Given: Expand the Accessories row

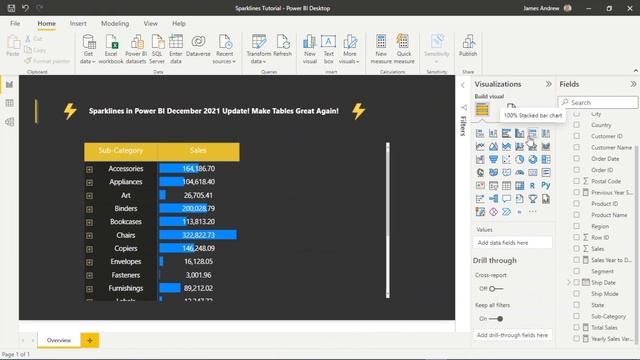Looking at the screenshot, I should pyautogui.click(x=89, y=169).
